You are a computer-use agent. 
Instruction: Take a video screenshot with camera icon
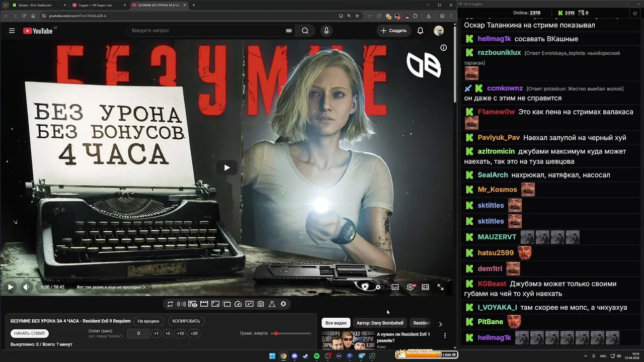pyautogui.click(x=261, y=304)
